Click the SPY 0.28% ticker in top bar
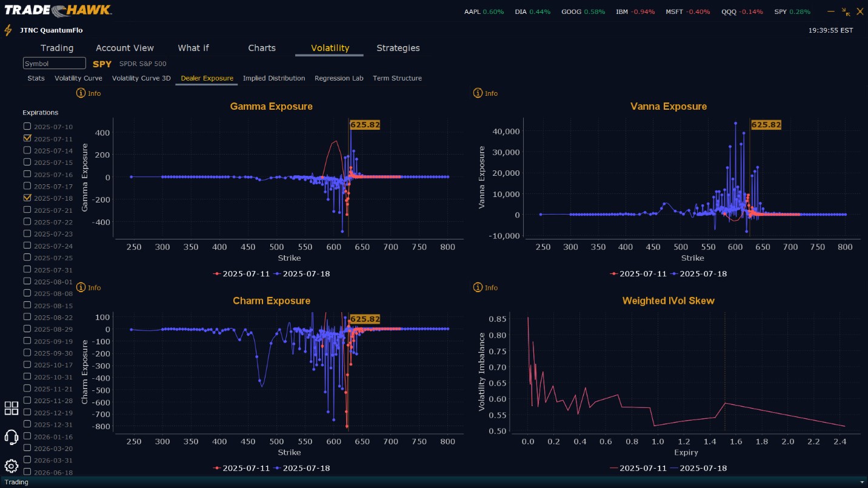This screenshot has height=488, width=868. coord(792,12)
